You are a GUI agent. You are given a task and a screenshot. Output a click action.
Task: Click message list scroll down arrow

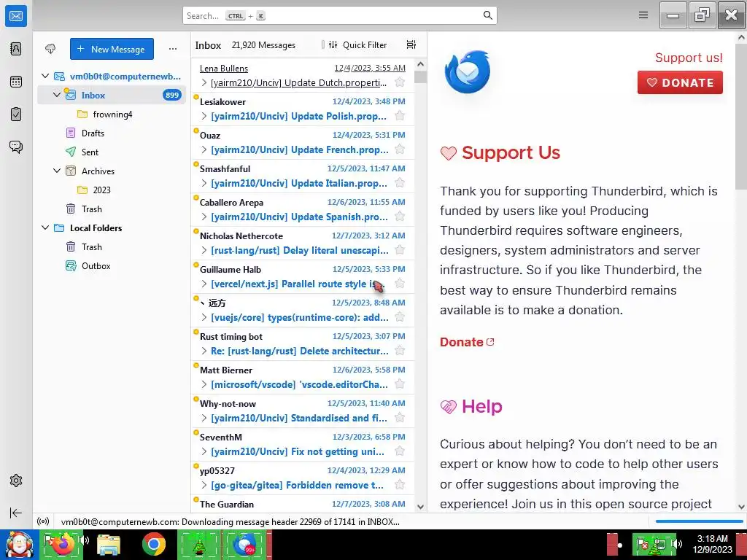pyautogui.click(x=420, y=507)
